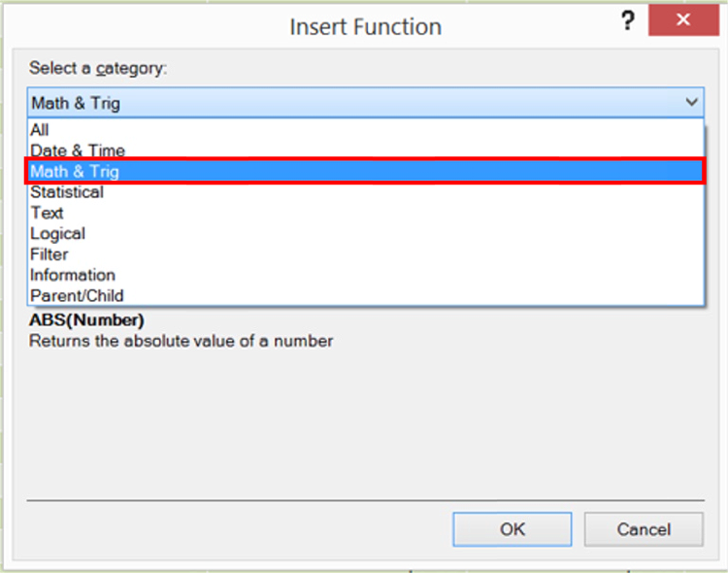Pick the Statistical category

point(67,192)
